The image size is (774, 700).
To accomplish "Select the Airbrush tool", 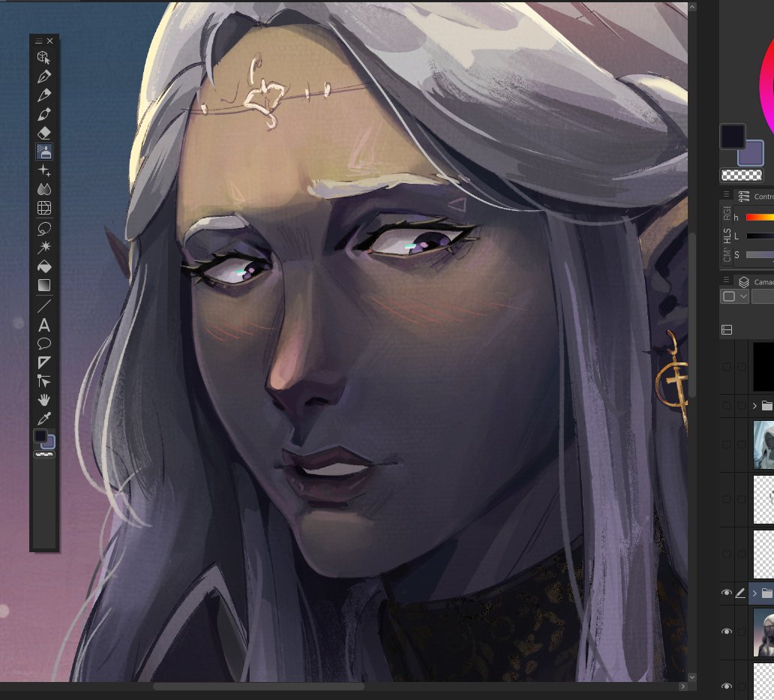I will click(44, 152).
